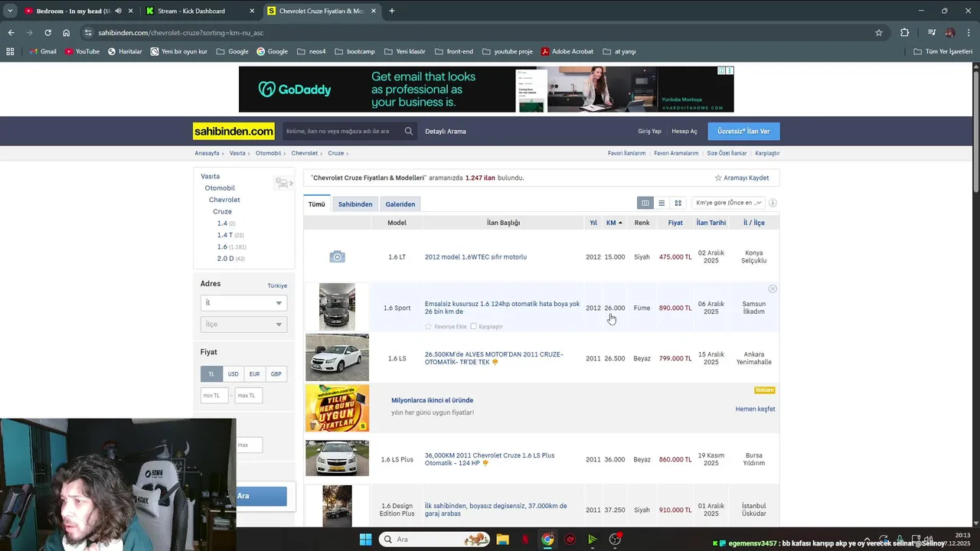Screen dimensions: 980x551
Task: Click the info icon beside the sort dropdown
Action: [773, 203]
